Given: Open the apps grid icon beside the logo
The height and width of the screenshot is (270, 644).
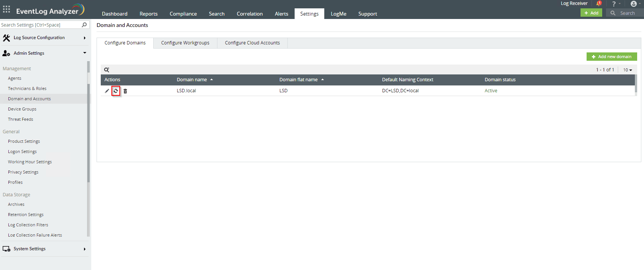Looking at the screenshot, I should click(x=6, y=10).
